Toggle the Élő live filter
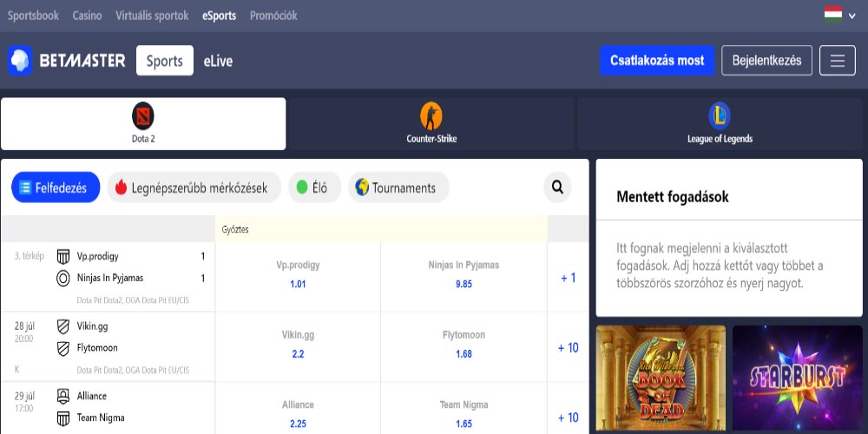The height and width of the screenshot is (434, 868). coord(313,187)
